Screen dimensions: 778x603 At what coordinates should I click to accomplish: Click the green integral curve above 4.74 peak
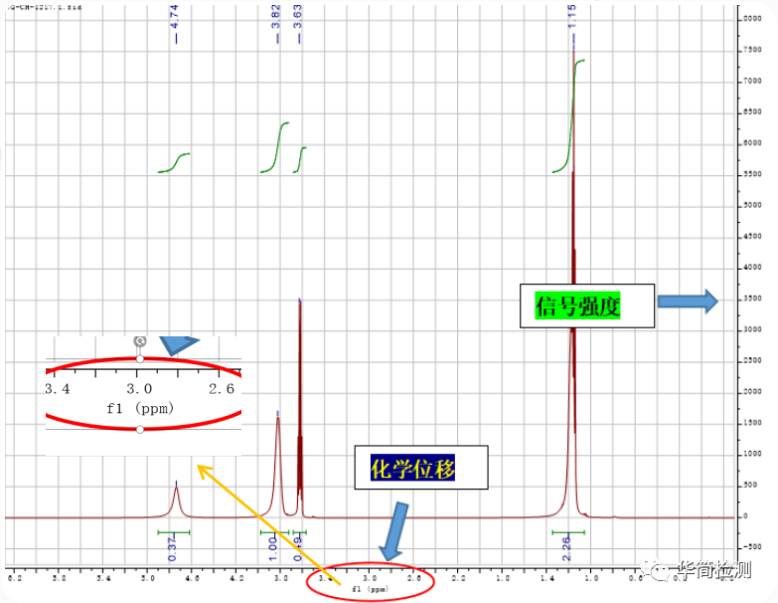tap(175, 162)
